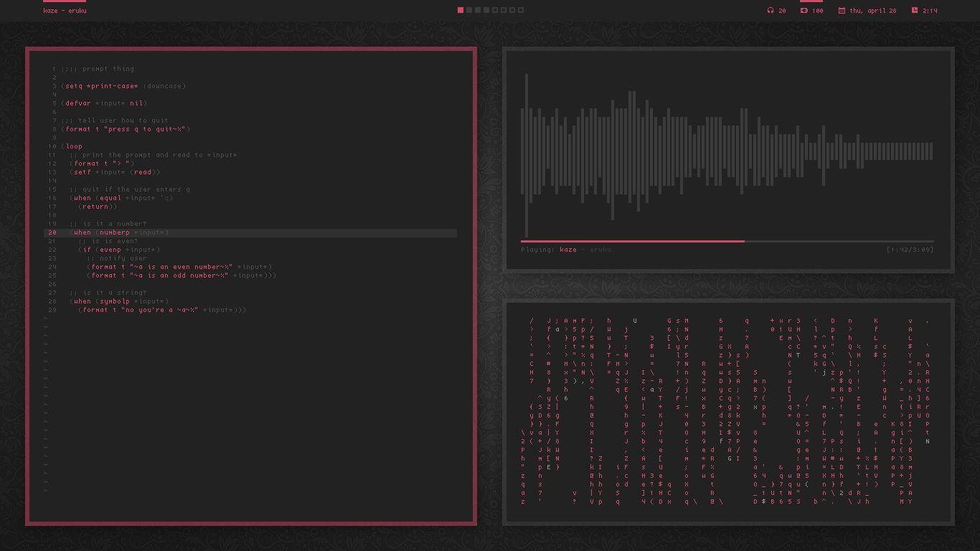Click the clock icon next to 2:14
This screenshot has width=980, height=551.
point(915,10)
